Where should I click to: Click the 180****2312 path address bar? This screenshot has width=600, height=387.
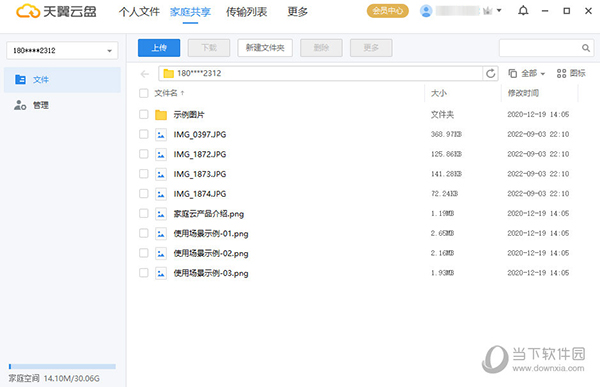point(321,73)
